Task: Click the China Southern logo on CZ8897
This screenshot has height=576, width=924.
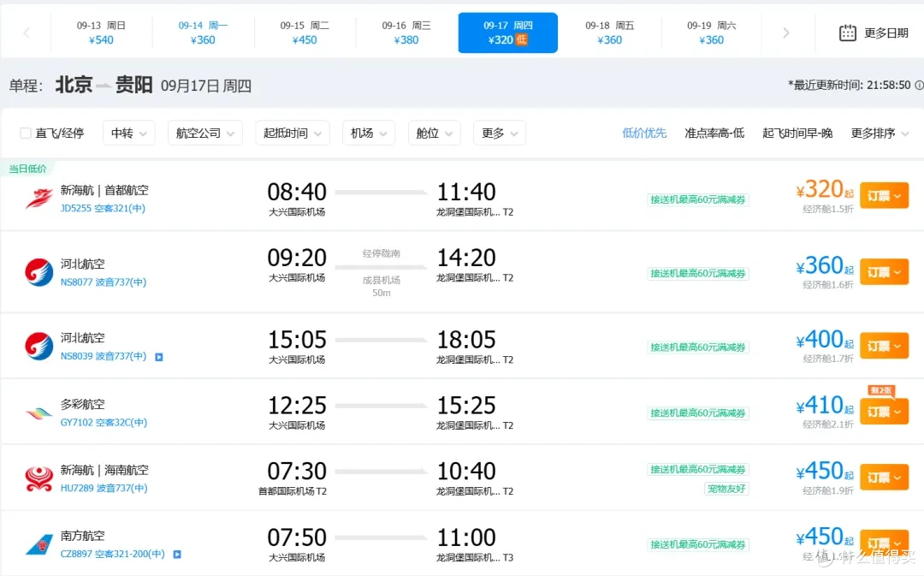Action: coord(38,544)
